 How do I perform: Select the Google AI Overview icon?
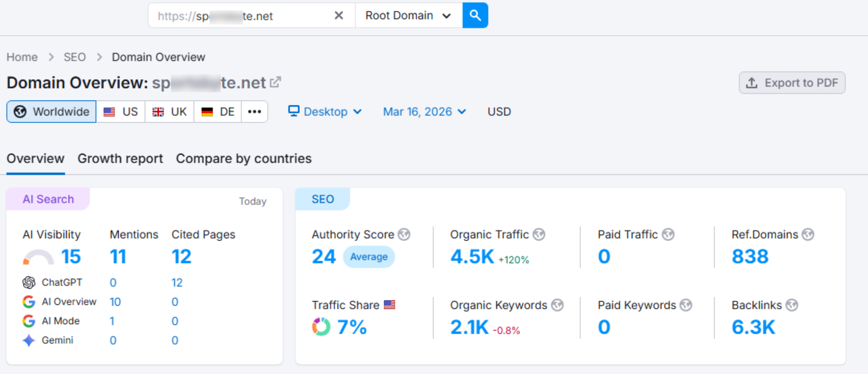28,302
